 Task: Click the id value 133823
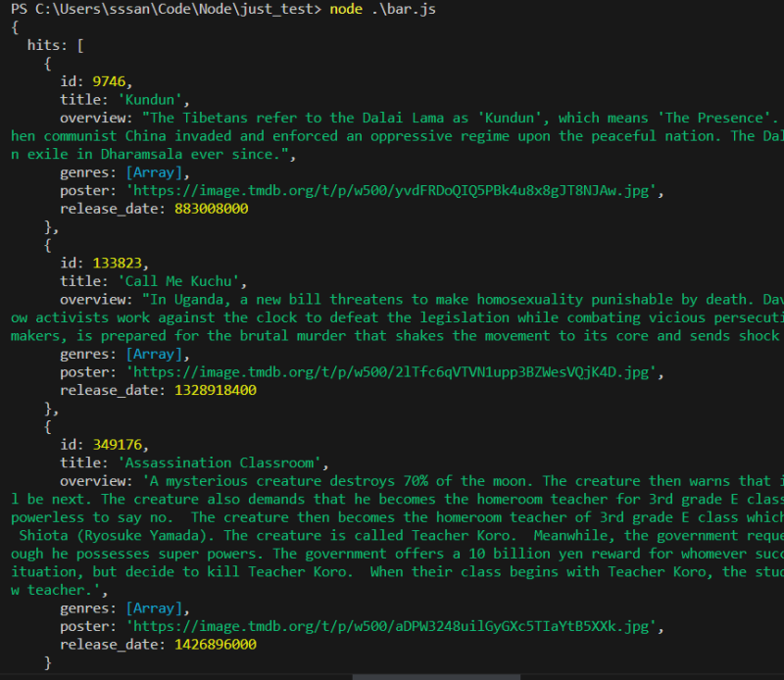(x=117, y=263)
